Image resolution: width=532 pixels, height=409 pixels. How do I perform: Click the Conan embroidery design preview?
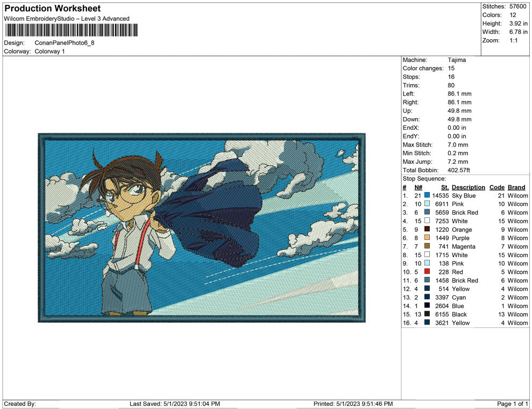pyautogui.click(x=199, y=227)
